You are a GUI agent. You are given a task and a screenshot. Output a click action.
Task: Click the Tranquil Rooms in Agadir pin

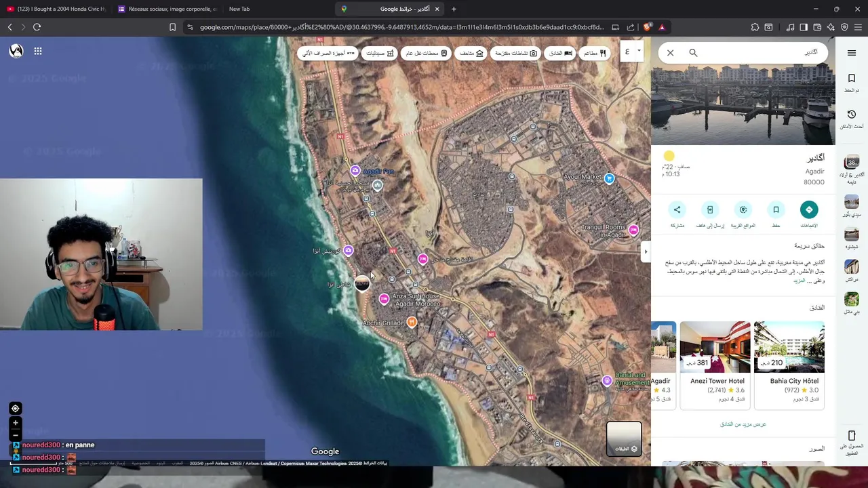[633, 230]
